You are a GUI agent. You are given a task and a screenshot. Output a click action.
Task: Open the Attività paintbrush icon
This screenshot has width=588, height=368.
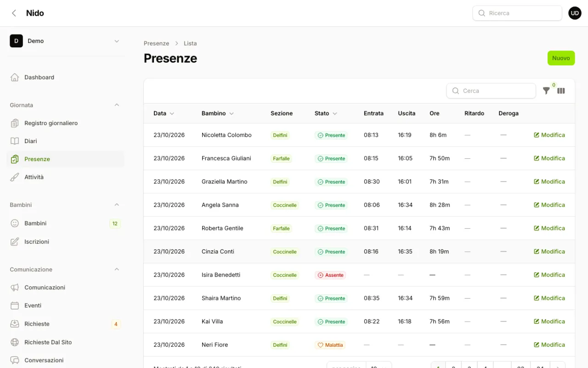15,177
